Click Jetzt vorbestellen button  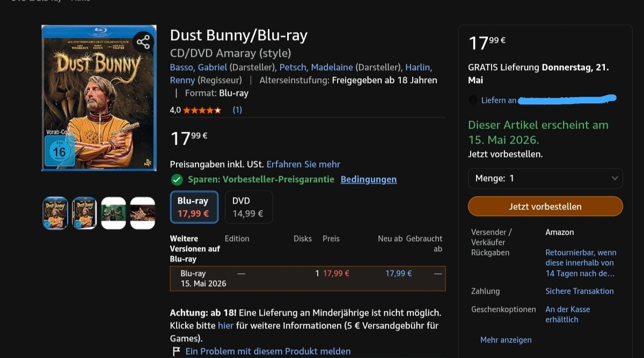(545, 206)
